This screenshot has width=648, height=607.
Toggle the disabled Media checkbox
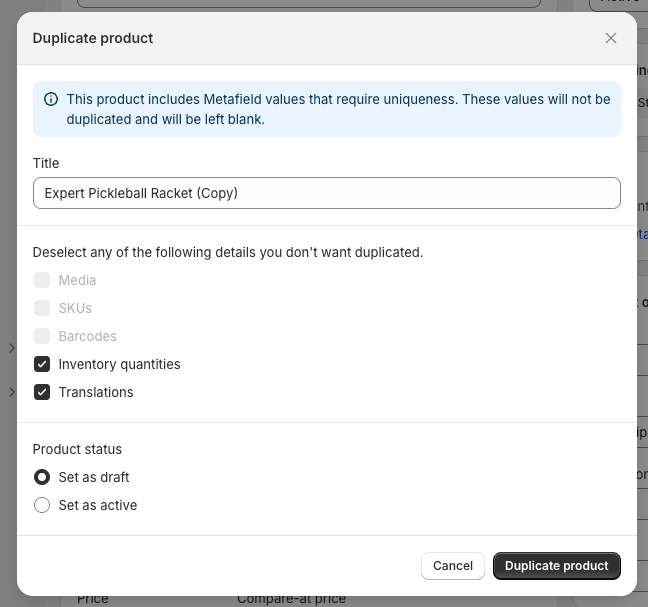[x=42, y=280]
